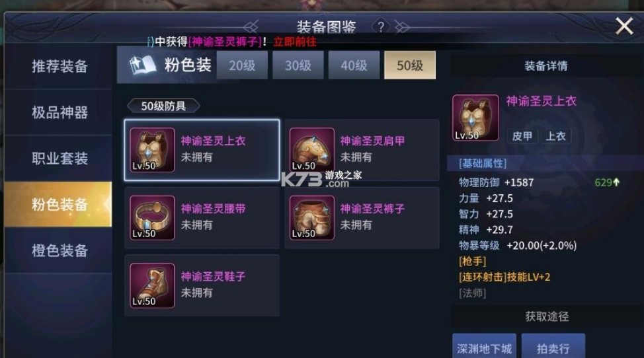Open the 橙色装备 sidebar category
The image size is (644, 358).
59,250
